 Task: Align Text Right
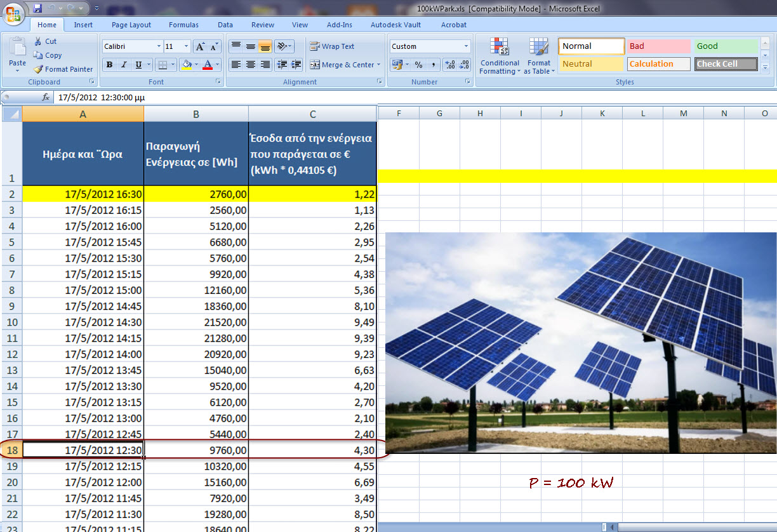tap(265, 65)
